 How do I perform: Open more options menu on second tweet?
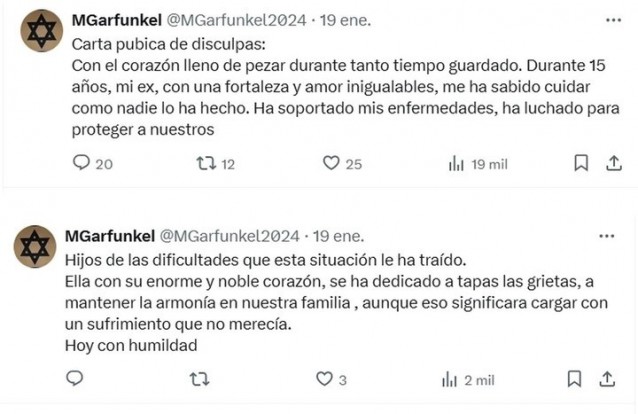click(x=606, y=236)
